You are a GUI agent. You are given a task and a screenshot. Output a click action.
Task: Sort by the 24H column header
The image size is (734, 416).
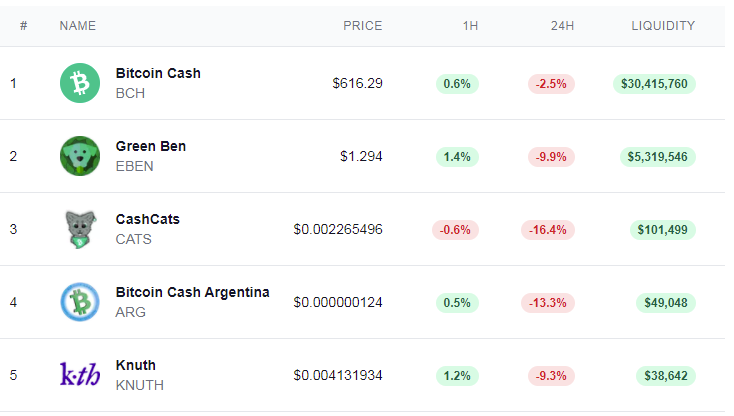[x=562, y=26]
